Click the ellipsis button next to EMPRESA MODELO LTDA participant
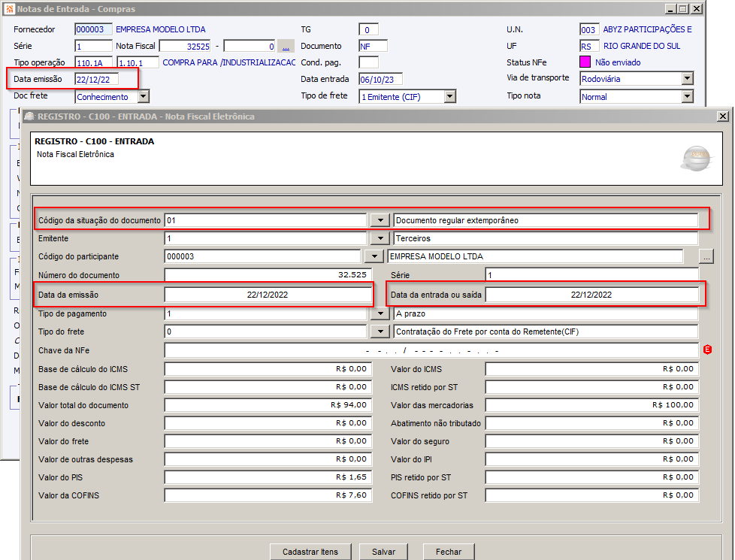Image resolution: width=735 pixels, height=560 pixels. click(706, 256)
